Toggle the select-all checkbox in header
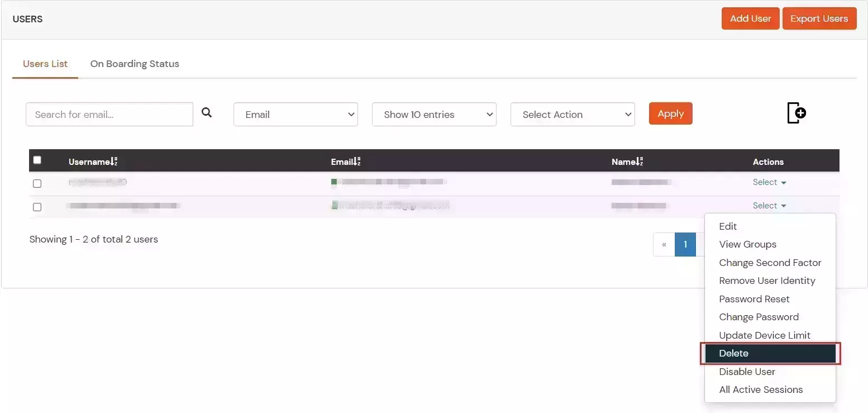 coord(37,160)
